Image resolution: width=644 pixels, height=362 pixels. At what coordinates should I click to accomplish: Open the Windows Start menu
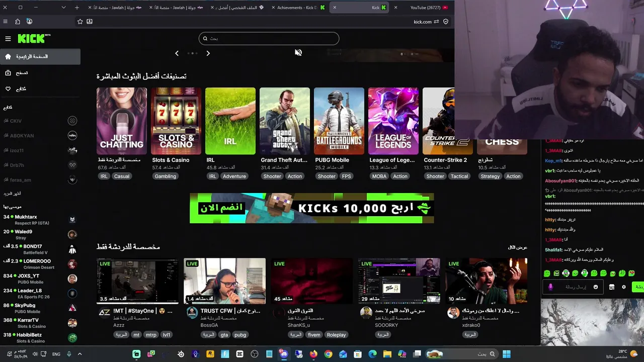coord(507,354)
